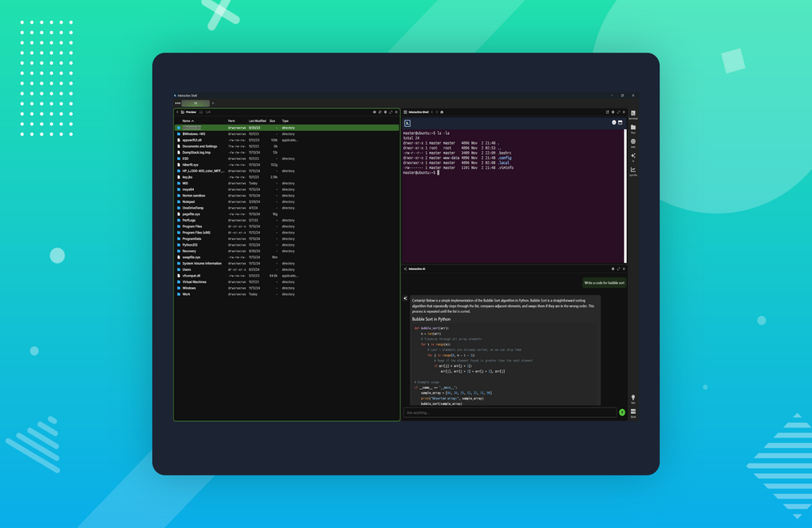Image resolution: width=812 pixels, height=528 pixels.
Task: Select the swapfile.sys file
Action: pos(286,257)
